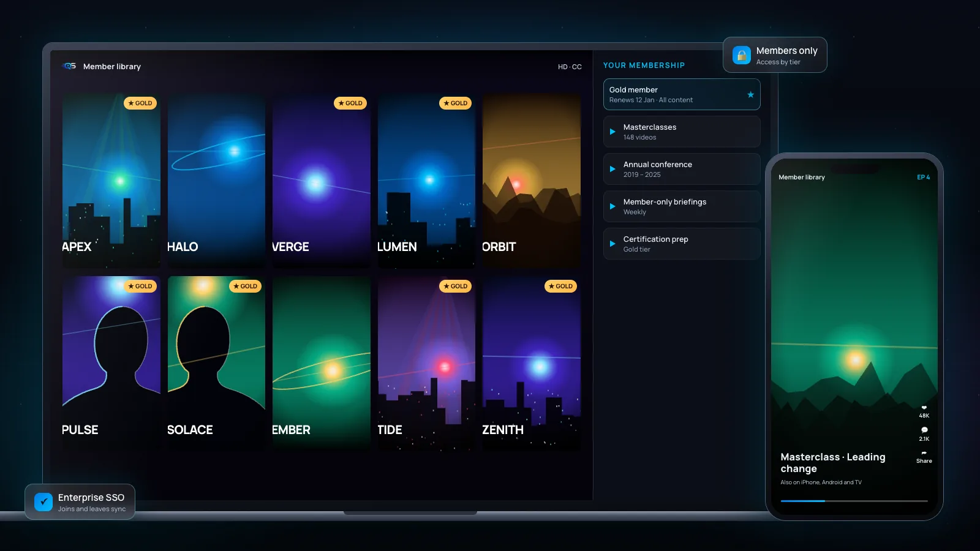Viewport: 980px width, 551px height.
Task: Tap the comment bubble icon on phone
Action: (924, 430)
